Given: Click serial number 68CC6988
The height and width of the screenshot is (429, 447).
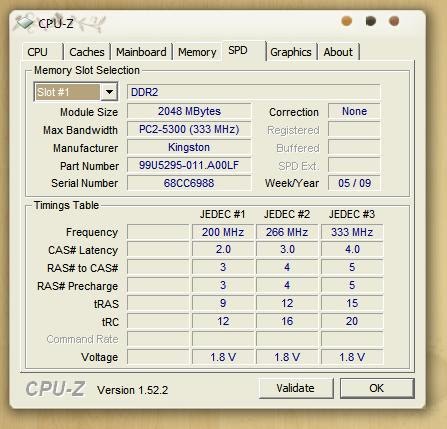Looking at the screenshot, I should 189,183.
